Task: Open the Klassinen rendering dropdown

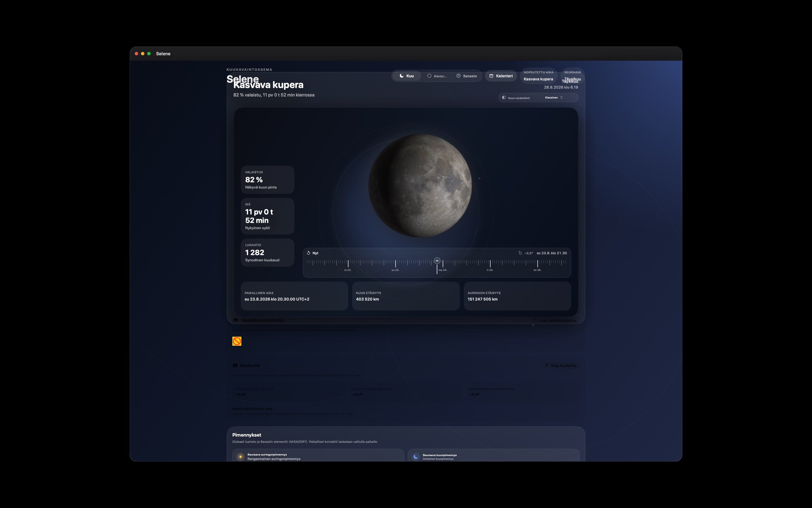Action: (554, 98)
